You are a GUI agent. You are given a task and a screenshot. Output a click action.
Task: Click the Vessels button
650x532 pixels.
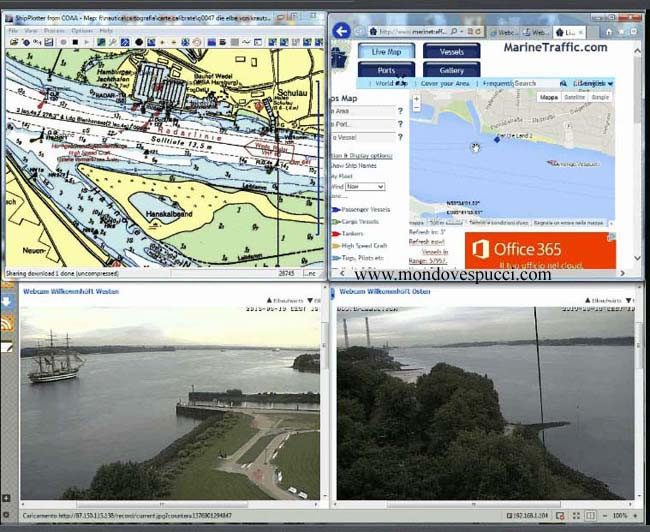tap(451, 52)
